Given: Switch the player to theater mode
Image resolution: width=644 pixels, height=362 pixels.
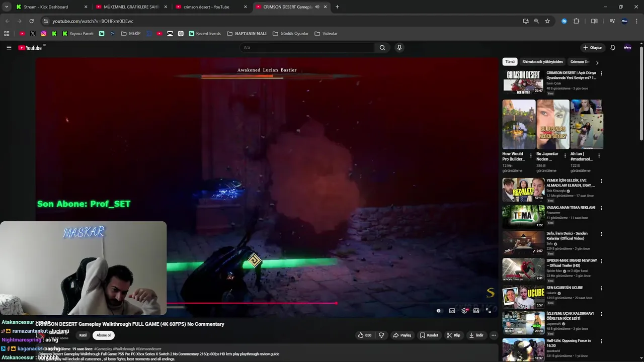Looking at the screenshot, I should click(x=476, y=311).
